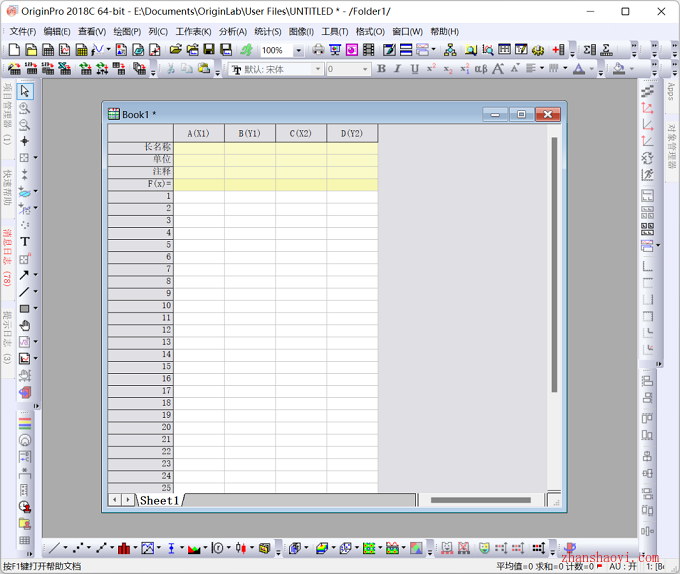The height and width of the screenshot is (574, 680).
Task: Open the 编辑(E) menu
Action: click(57, 32)
